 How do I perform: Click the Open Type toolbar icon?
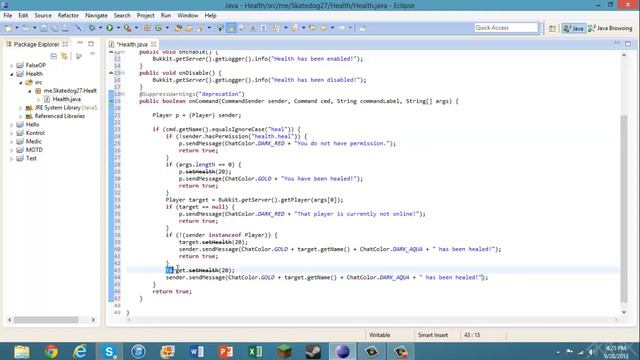pos(178,28)
